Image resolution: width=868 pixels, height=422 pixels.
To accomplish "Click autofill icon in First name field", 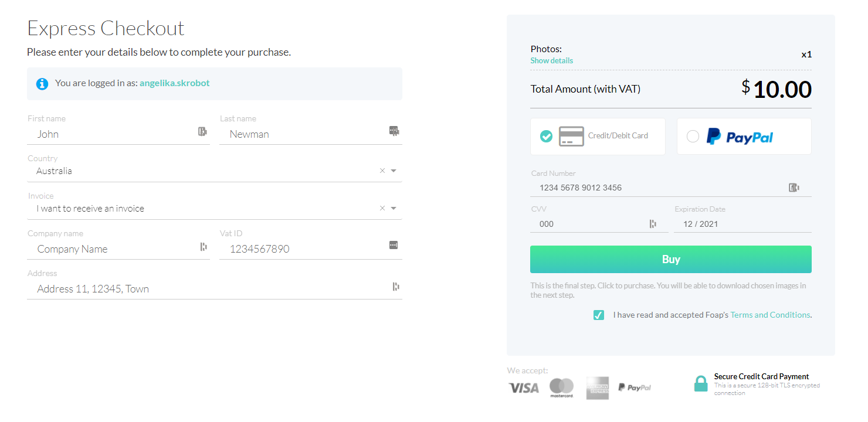I will [202, 132].
